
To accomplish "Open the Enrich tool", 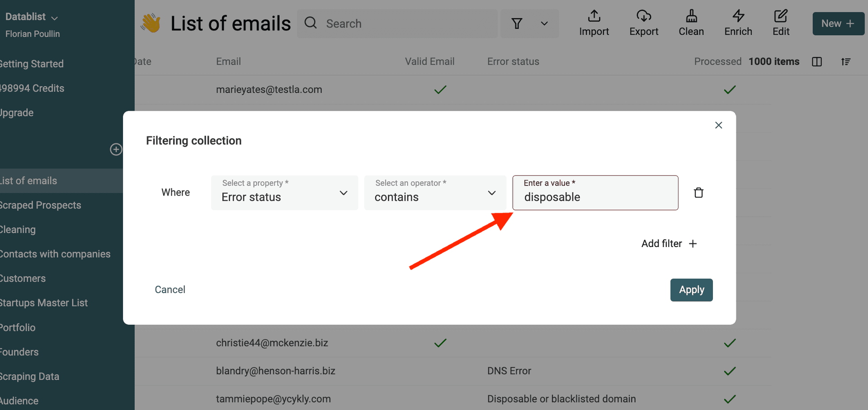I will [738, 23].
